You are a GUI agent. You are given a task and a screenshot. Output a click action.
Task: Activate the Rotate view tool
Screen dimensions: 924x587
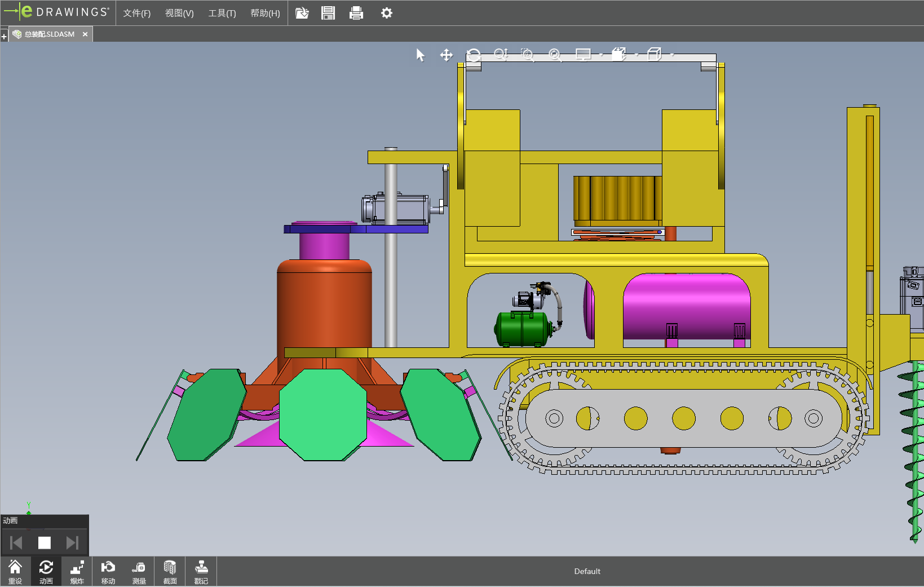point(474,55)
